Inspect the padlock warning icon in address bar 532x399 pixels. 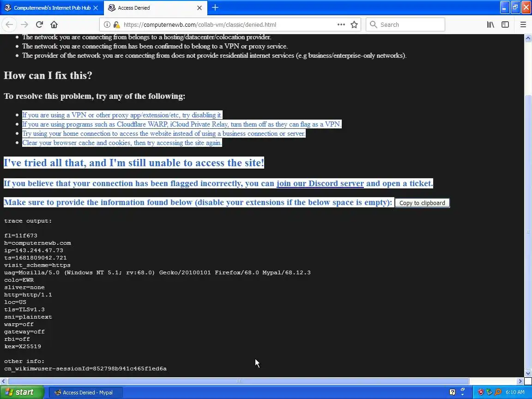click(x=117, y=24)
